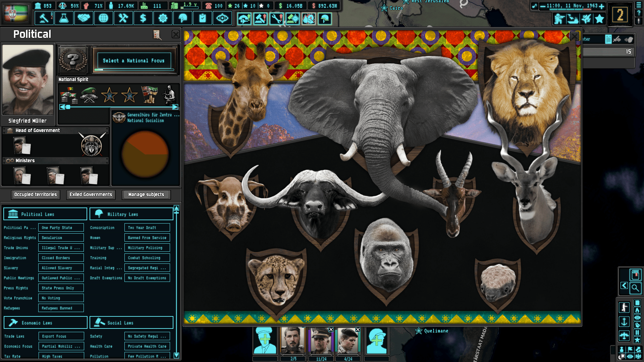The width and height of the screenshot is (644, 362).
Task: Open the Military Laws tab header
Action: [131, 214]
